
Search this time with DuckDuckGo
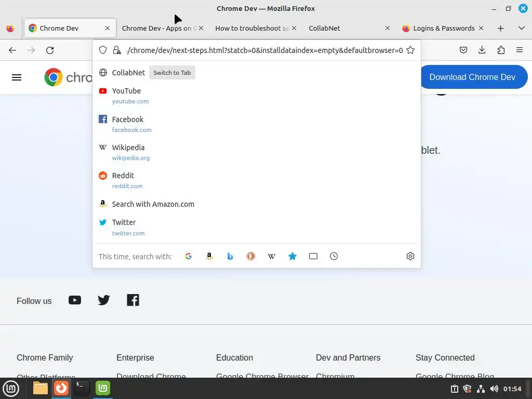(x=251, y=256)
